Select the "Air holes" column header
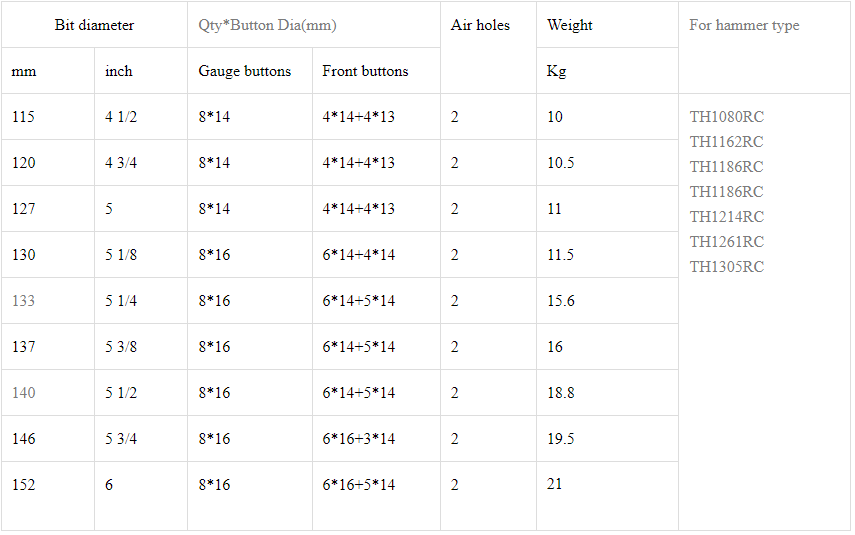Image resolution: width=855 pixels, height=535 pixels. (480, 25)
